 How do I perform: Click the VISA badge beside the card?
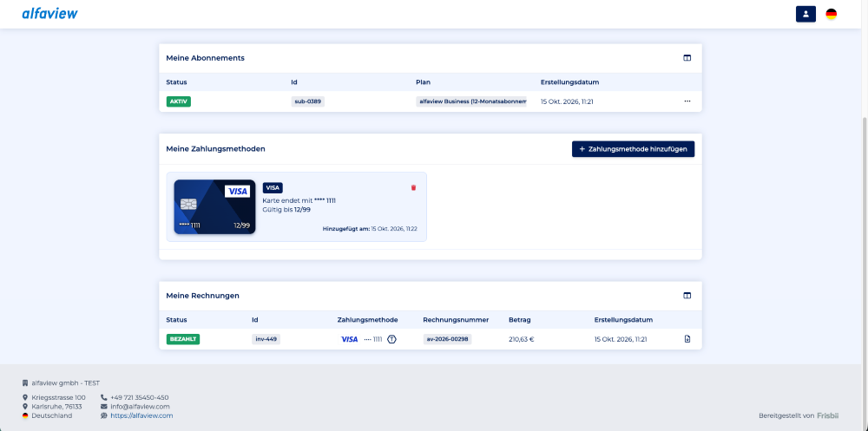(273, 187)
